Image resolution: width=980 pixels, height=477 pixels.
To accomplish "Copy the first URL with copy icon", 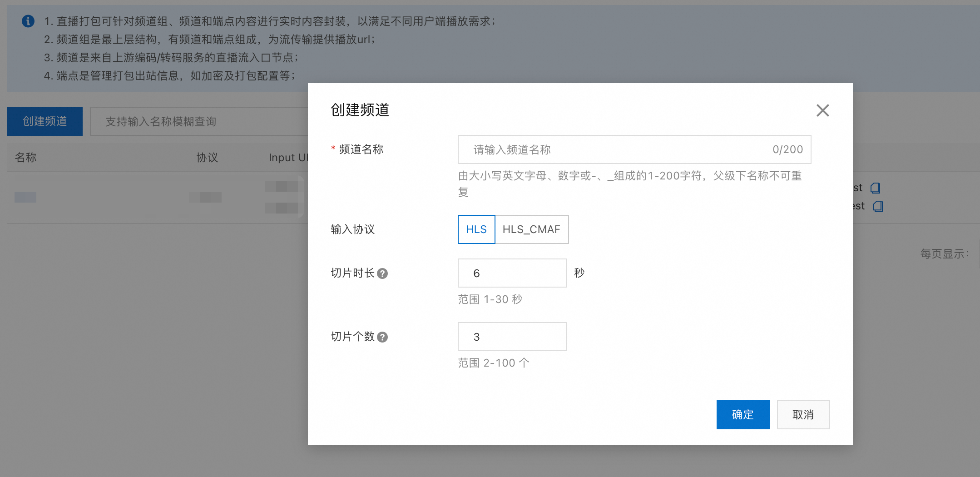I will point(875,188).
